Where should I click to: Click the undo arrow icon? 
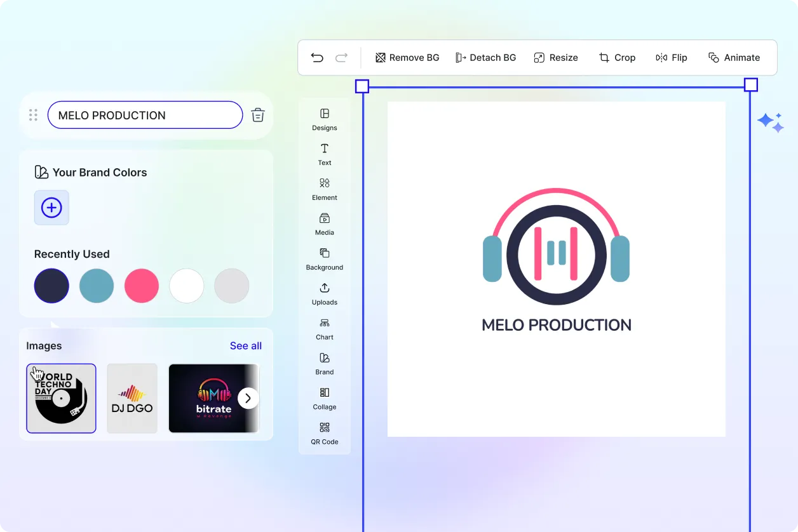tap(317, 58)
